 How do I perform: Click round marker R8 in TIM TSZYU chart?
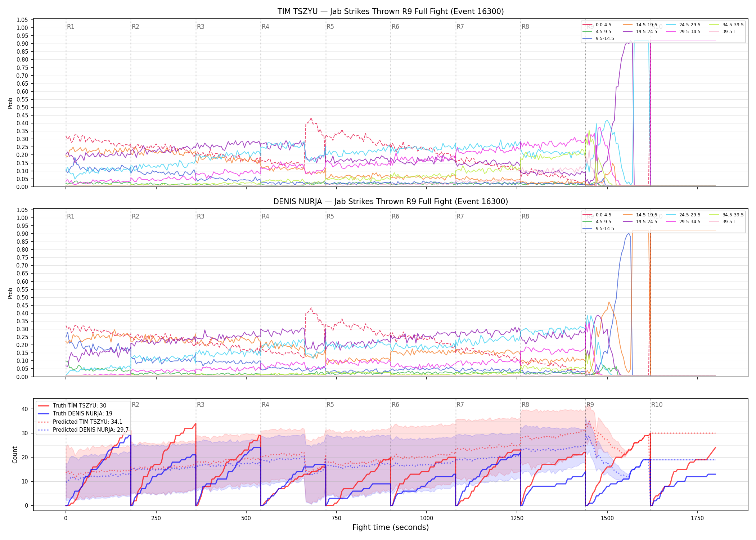(x=525, y=27)
